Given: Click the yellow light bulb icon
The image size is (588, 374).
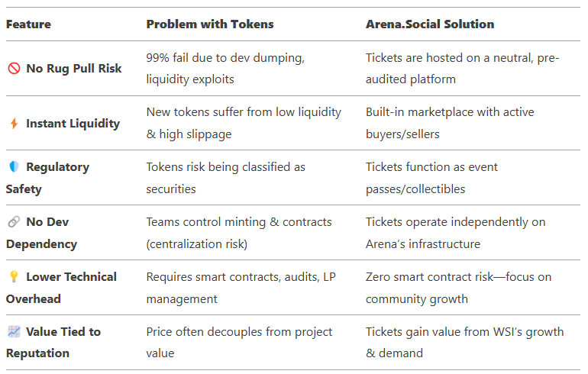Looking at the screenshot, I should coord(14,276).
